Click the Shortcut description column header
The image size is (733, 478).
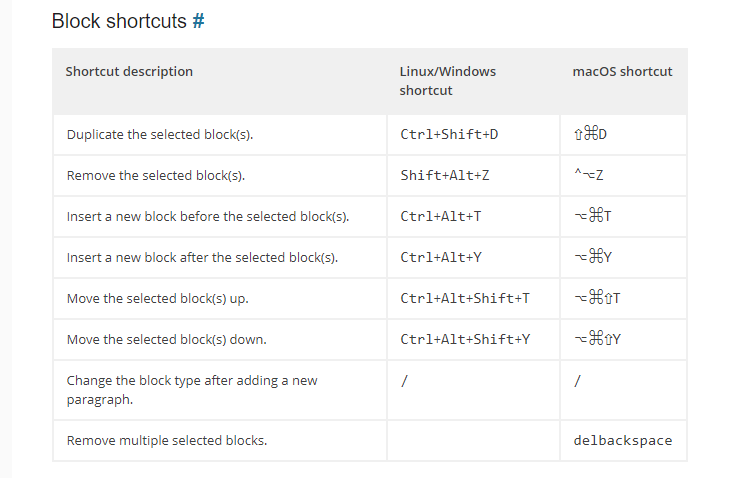129,71
